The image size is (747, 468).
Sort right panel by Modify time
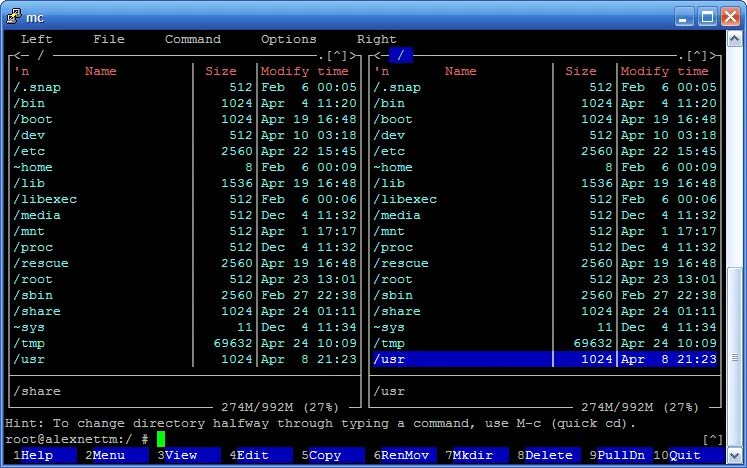tap(665, 71)
